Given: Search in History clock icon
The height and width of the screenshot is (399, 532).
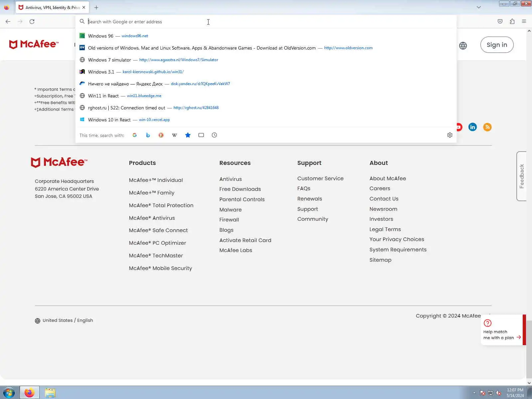Looking at the screenshot, I should pyautogui.click(x=214, y=135).
